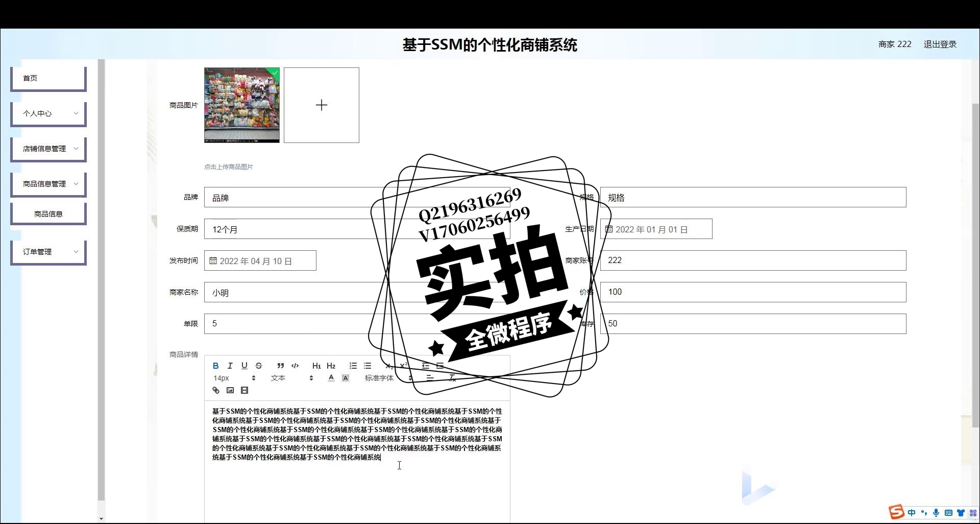
Task: Expand the 订单管理 sidebar menu
Action: pos(48,252)
